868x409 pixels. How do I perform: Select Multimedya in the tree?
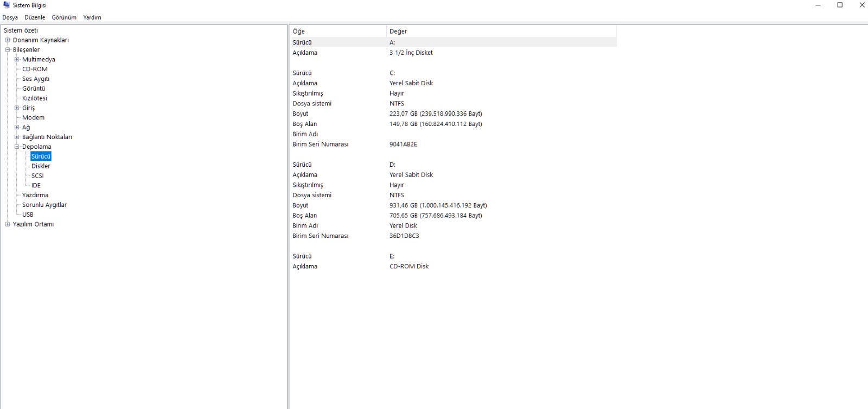(x=39, y=60)
